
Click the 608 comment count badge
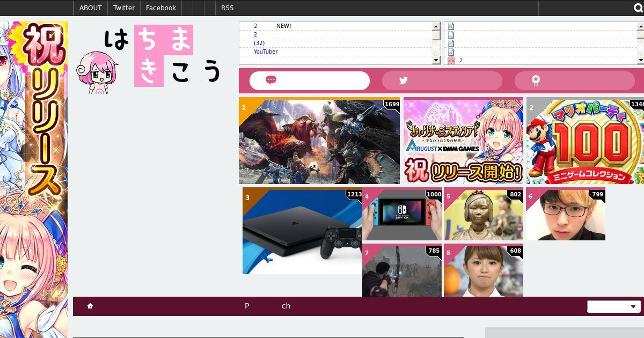click(x=516, y=251)
